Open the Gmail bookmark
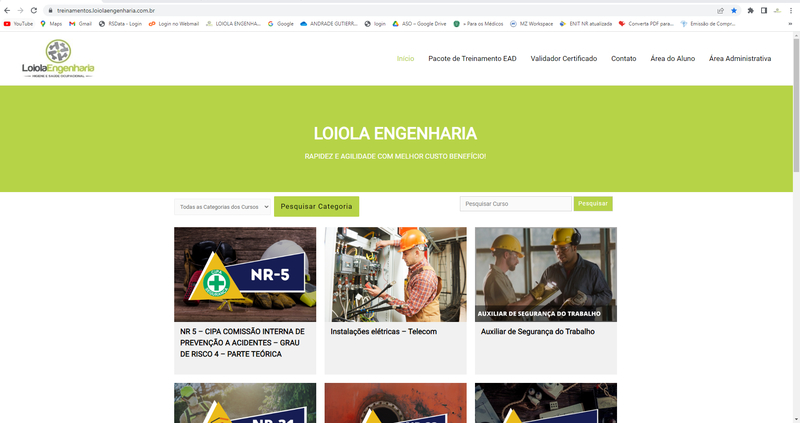The width and height of the screenshot is (800, 423). pyautogui.click(x=80, y=23)
